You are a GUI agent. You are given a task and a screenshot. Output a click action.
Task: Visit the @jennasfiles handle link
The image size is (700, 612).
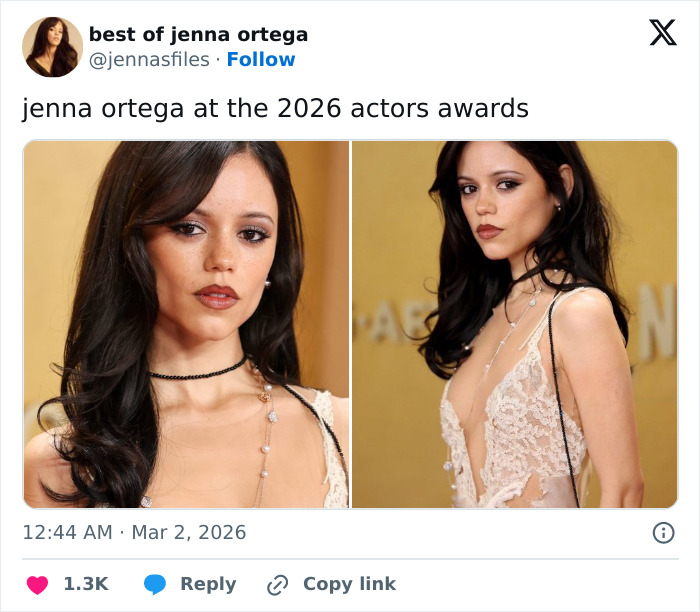coord(148,60)
